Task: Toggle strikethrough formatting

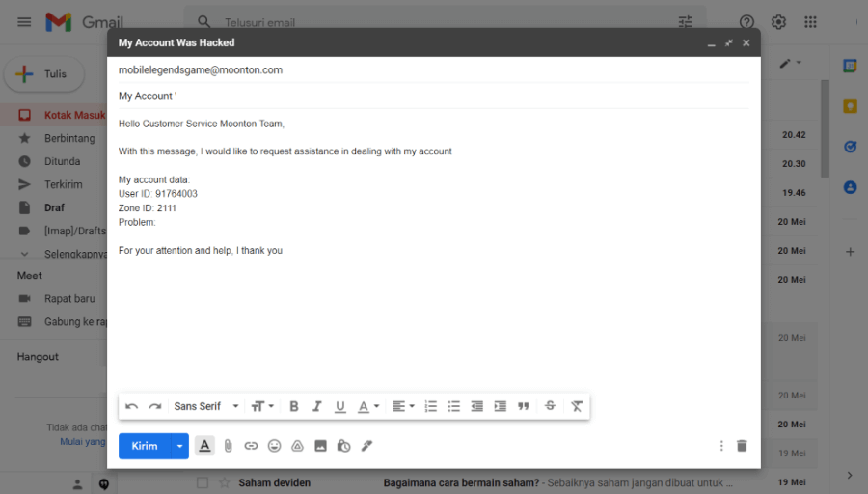Action: click(551, 406)
